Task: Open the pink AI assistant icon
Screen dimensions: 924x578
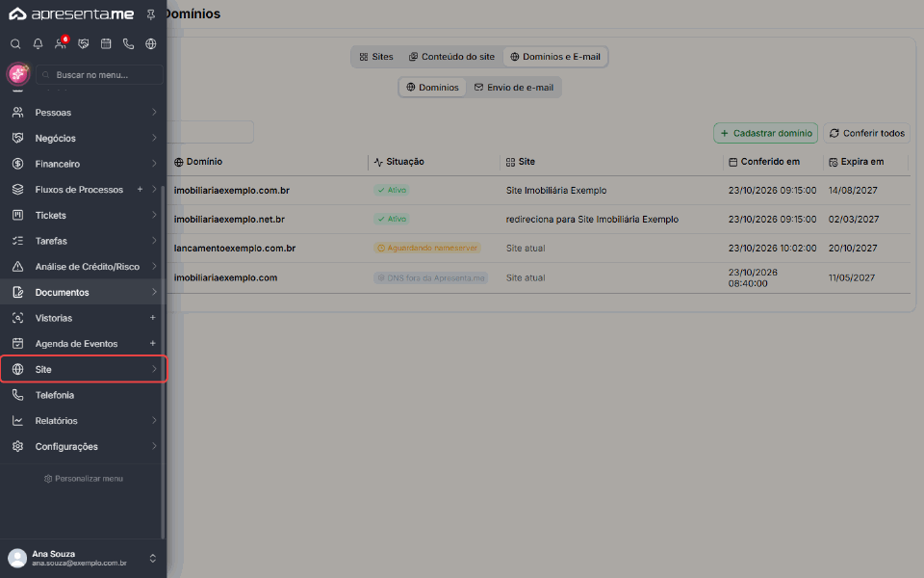Action: (17, 74)
